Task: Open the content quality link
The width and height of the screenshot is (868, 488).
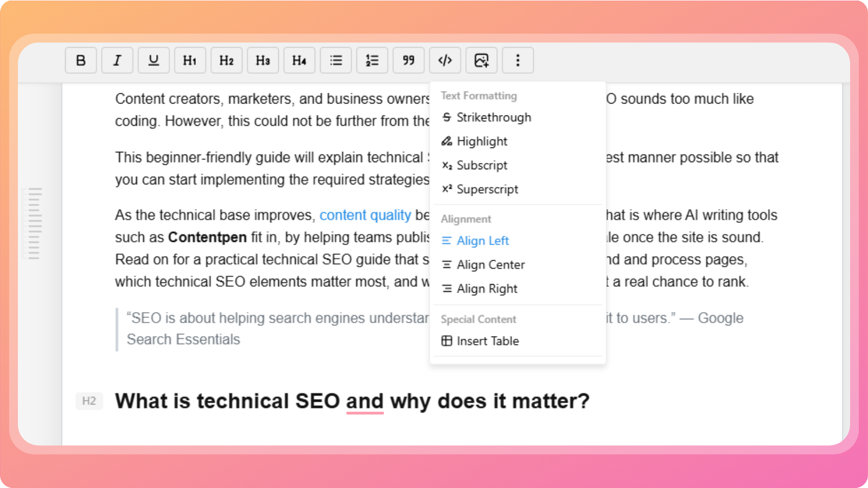Action: click(x=365, y=215)
